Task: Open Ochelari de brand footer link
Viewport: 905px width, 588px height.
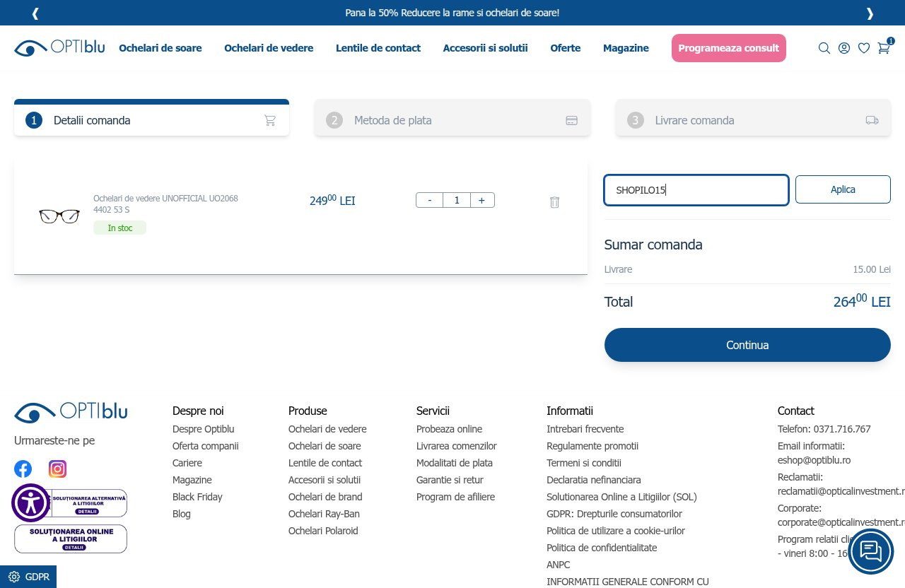Action: click(325, 497)
